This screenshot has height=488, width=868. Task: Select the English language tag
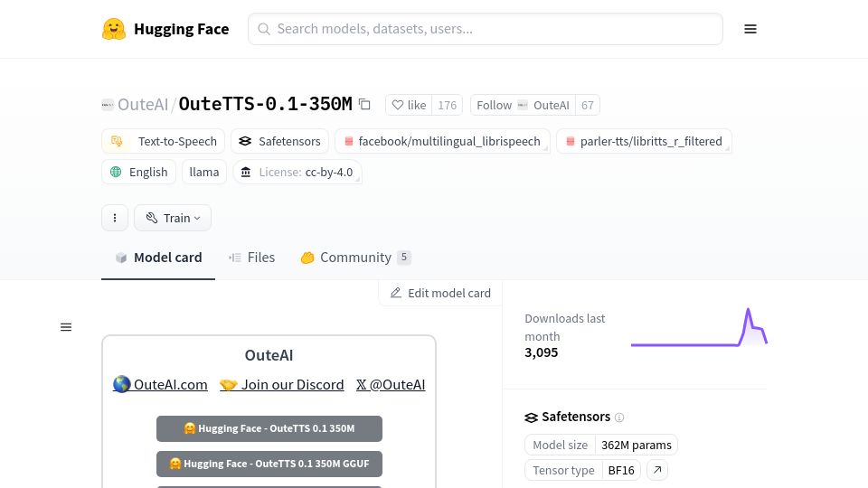point(139,172)
